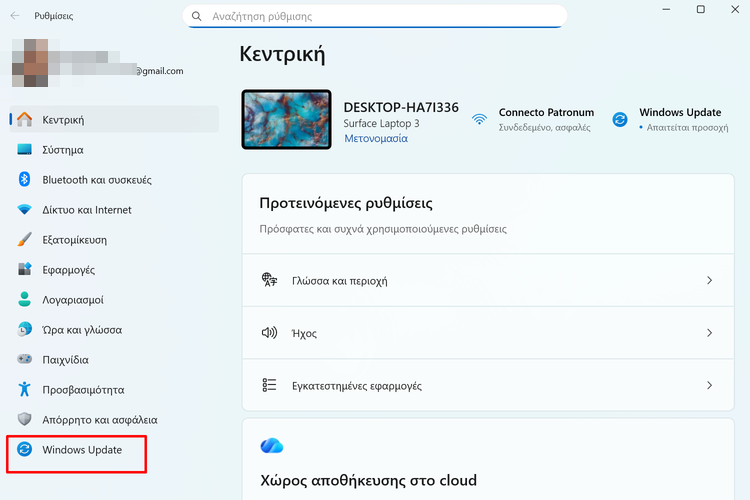The width and height of the screenshot is (750, 500).
Task: Open Δίκτυο και Internet settings
Action: tap(86, 210)
